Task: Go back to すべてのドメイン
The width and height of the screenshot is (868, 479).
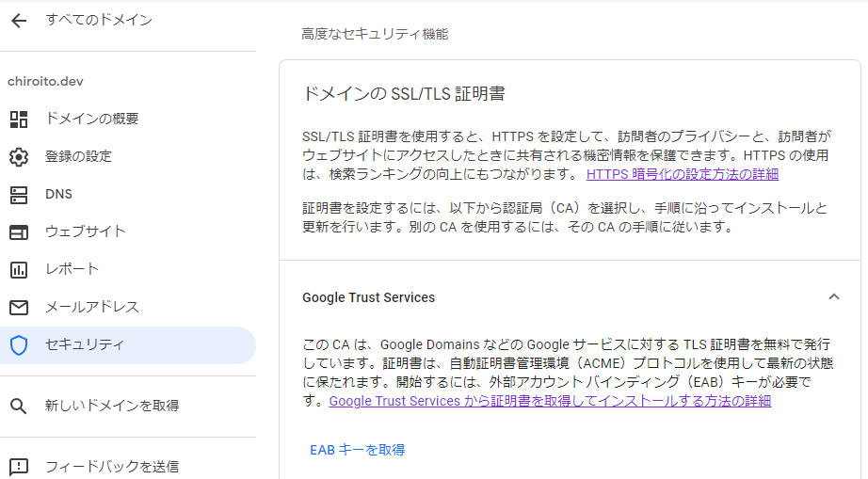Action: click(99, 21)
